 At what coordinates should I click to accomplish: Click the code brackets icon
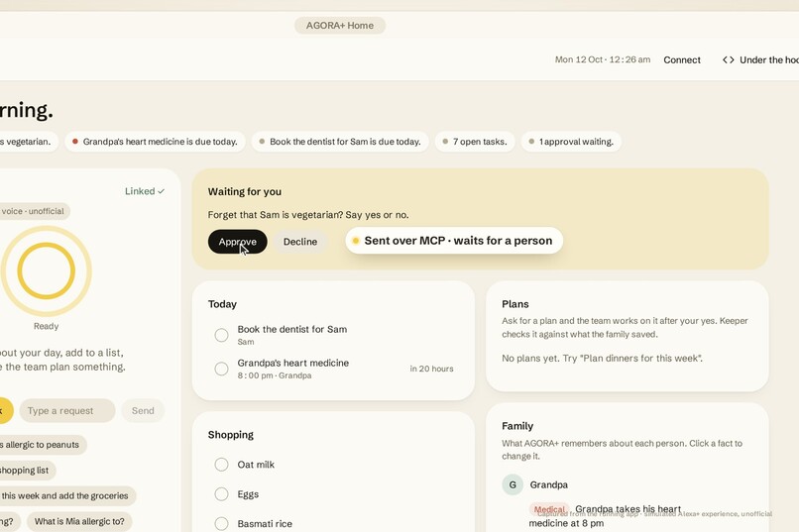(x=729, y=60)
